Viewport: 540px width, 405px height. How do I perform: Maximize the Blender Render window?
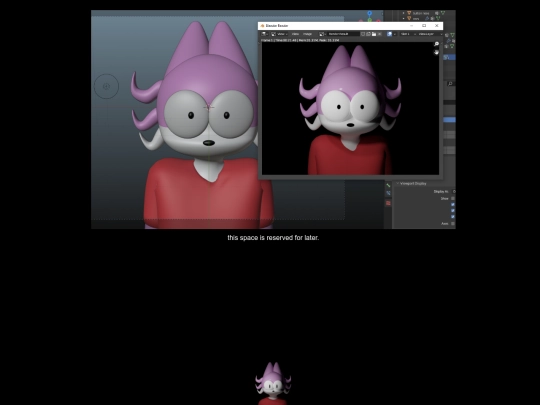click(x=424, y=25)
